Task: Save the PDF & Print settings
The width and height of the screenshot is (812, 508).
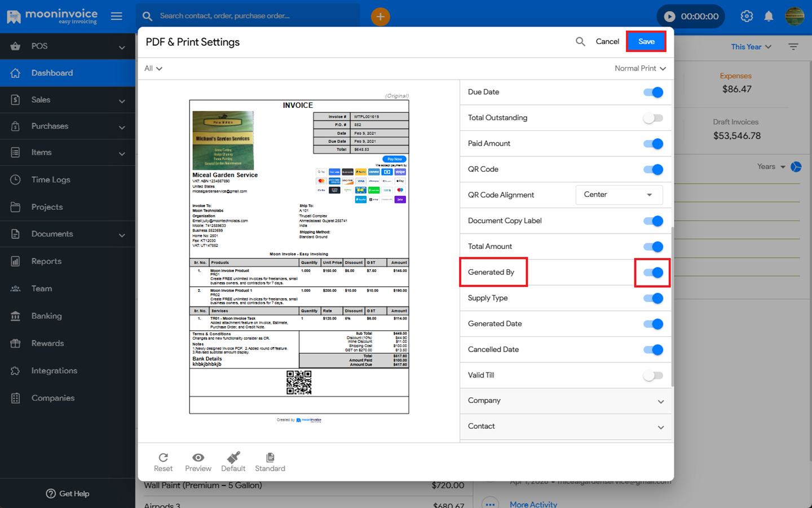Action: point(646,42)
